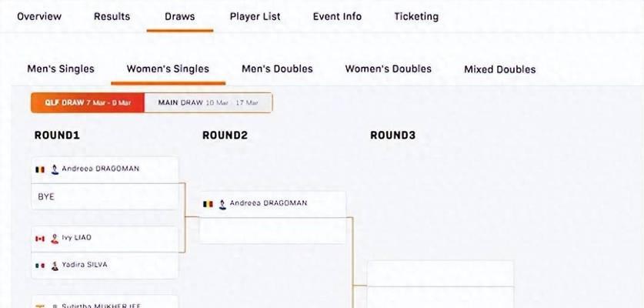Click player avatar icon of Round 1 Dragoman
The width and height of the screenshot is (644, 308).
pos(55,169)
